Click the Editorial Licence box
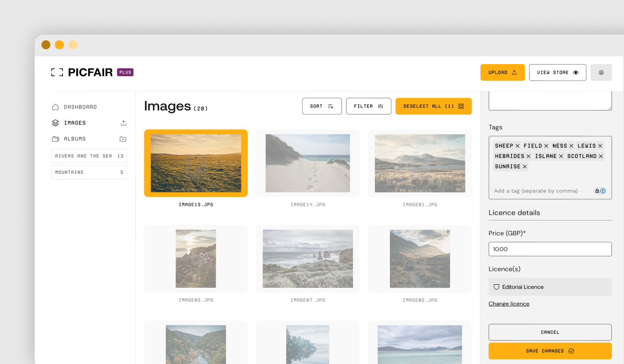The height and width of the screenshot is (364, 624). (550, 287)
